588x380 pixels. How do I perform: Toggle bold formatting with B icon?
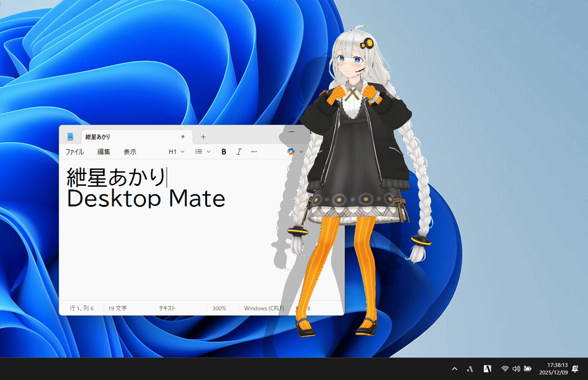pyautogui.click(x=224, y=152)
